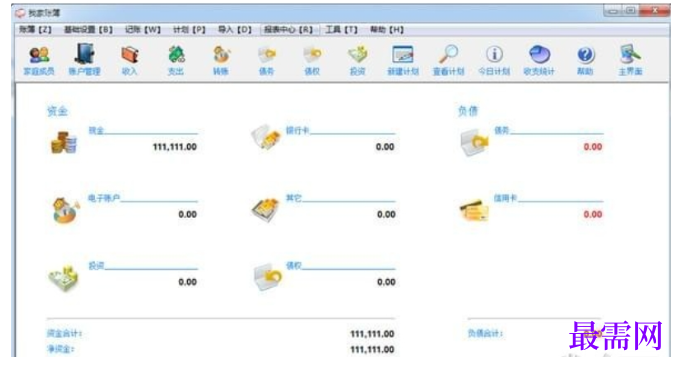Screen dimensions: 681x367
Task: Click the 支出 expense toolbar icon
Action: coord(176,60)
